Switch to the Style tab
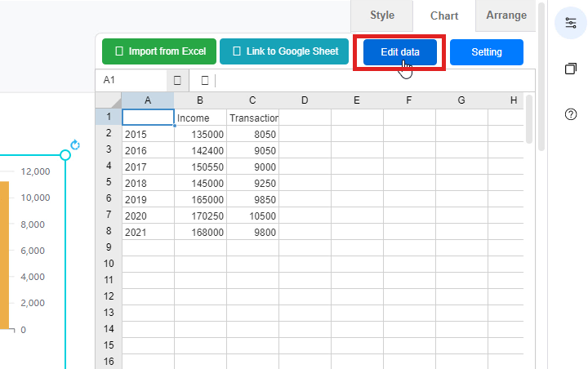The image size is (588, 369). tap(381, 16)
